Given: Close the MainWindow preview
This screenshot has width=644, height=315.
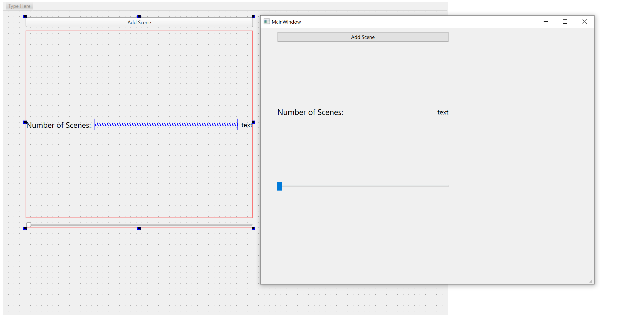Looking at the screenshot, I should (584, 22).
